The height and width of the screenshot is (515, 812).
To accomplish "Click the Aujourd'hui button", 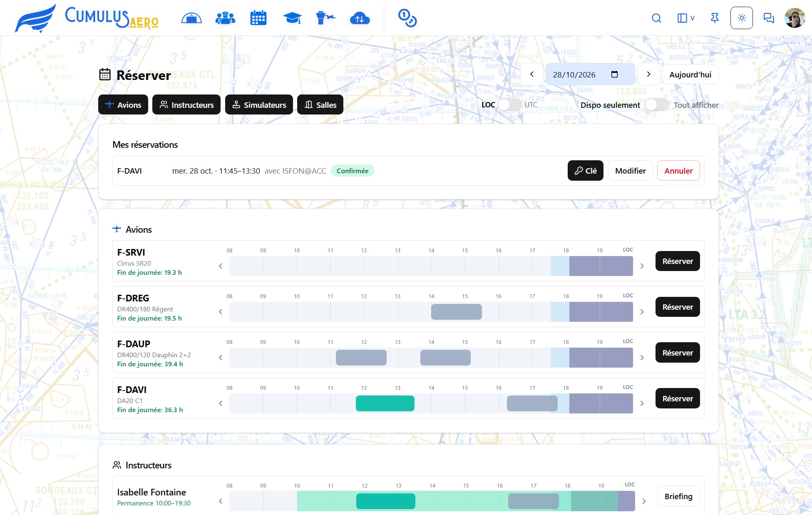I will pyautogui.click(x=690, y=75).
